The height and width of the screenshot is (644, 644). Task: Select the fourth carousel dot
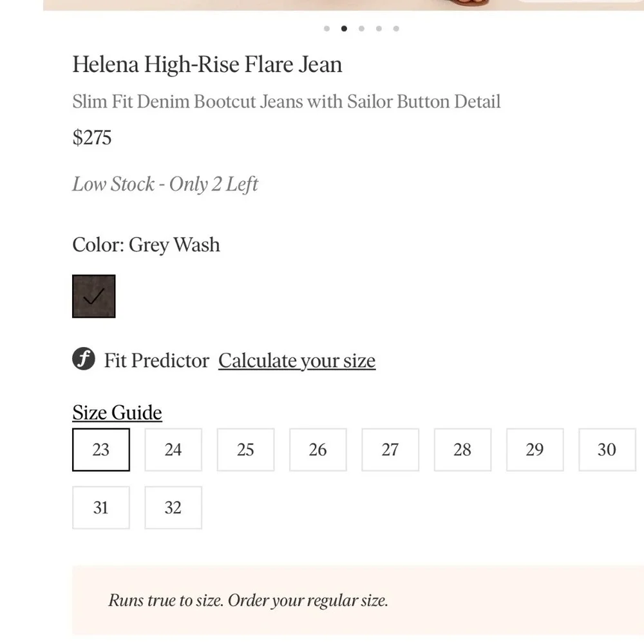[x=379, y=28]
